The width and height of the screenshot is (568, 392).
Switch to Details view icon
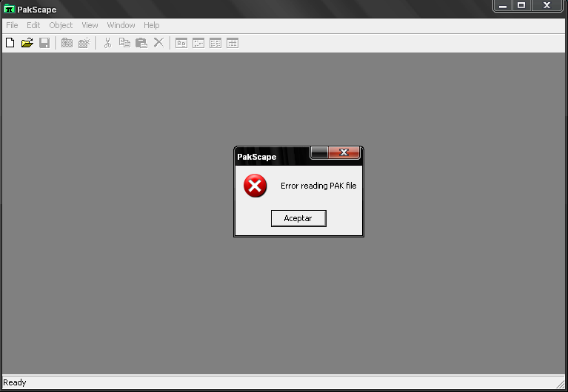click(233, 43)
